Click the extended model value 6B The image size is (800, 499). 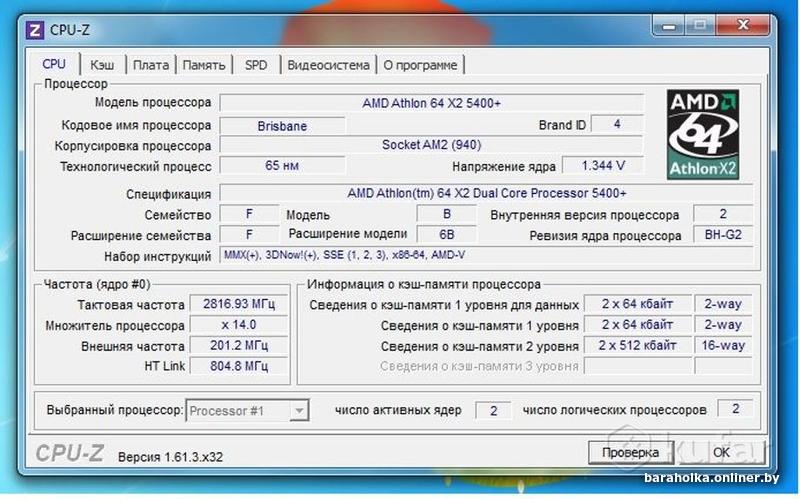point(447,235)
